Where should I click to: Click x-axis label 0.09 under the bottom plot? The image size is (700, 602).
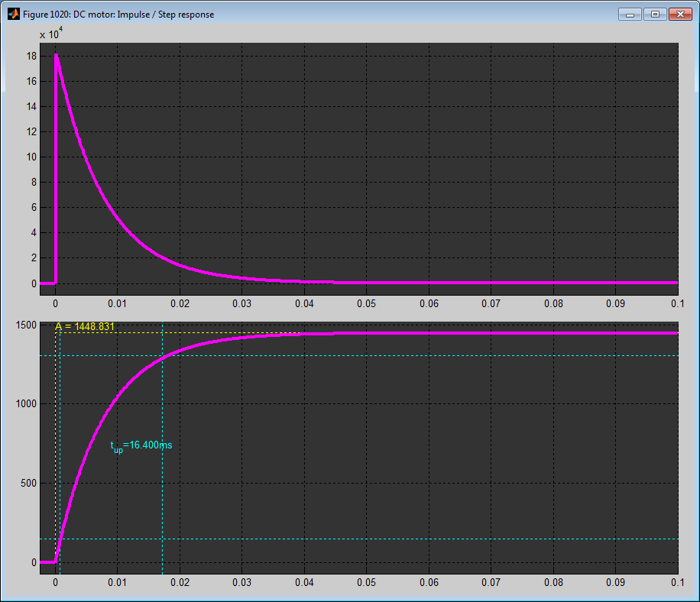coord(616,583)
